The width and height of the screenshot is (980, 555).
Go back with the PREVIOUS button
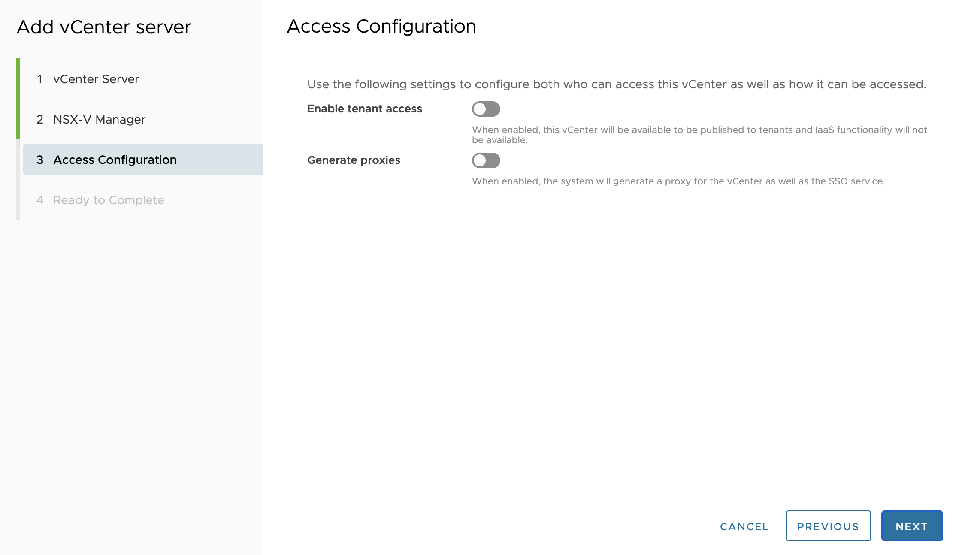(x=828, y=526)
